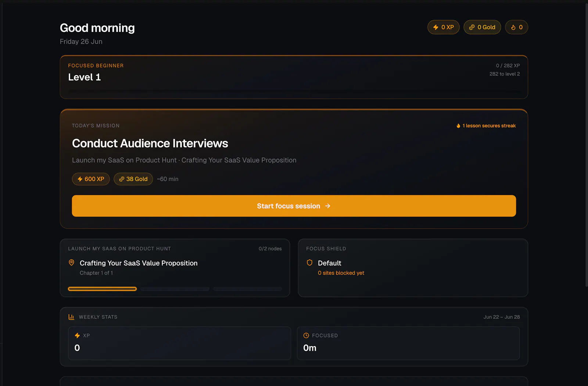
Task: Click the coin icon in 38 Gold pill
Action: click(122, 179)
